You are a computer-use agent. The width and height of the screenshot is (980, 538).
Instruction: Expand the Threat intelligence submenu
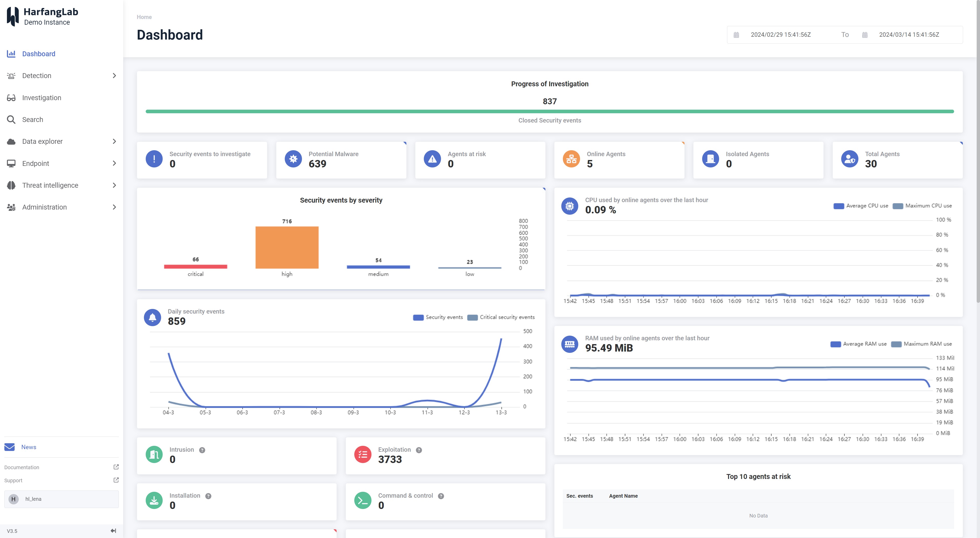(114, 185)
